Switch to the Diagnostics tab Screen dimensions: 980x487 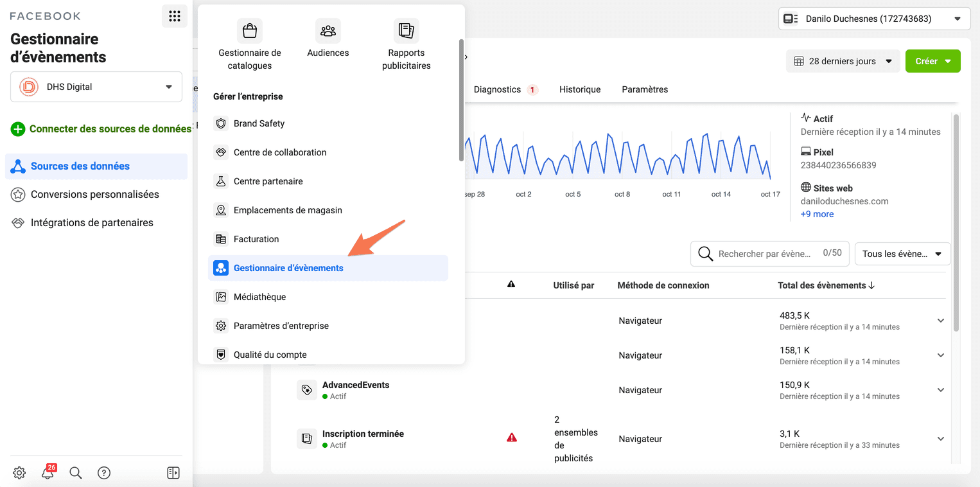pyautogui.click(x=505, y=89)
